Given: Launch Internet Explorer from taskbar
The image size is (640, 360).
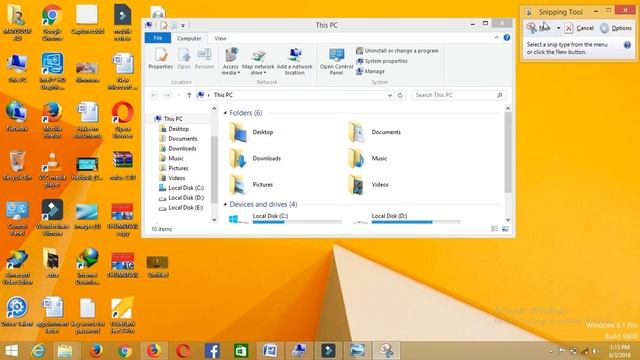Looking at the screenshot, I should (39, 351).
